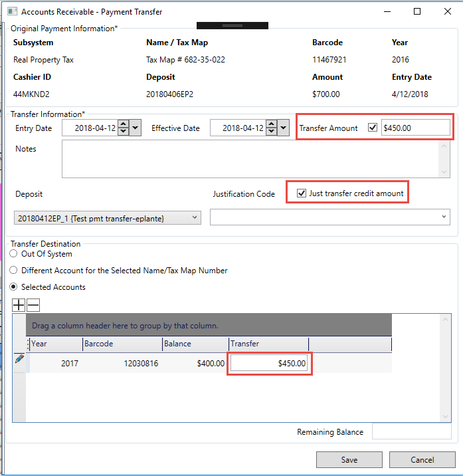Click the plus icon to add account row
Image resolution: width=463 pixels, height=476 pixels.
pyautogui.click(x=19, y=305)
